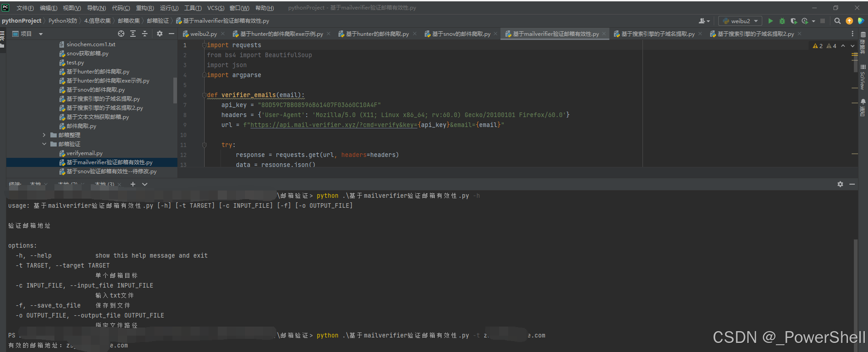The width and height of the screenshot is (868, 352).
Task: Open the api.mail-verifier.xyz URL in code
Action: coord(333,125)
